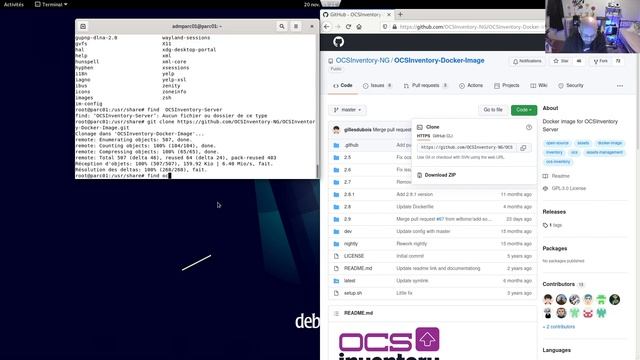Viewport: 640px width, 360px height.
Task: Open the Notifications button
Action: click(527, 61)
